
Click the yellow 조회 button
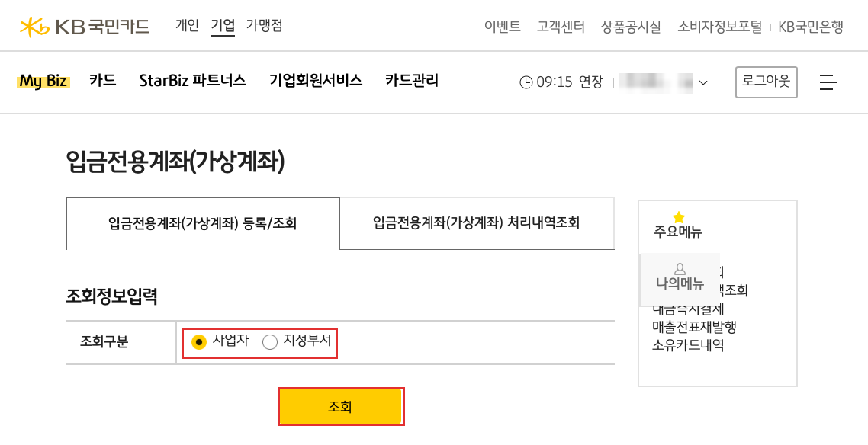click(341, 407)
